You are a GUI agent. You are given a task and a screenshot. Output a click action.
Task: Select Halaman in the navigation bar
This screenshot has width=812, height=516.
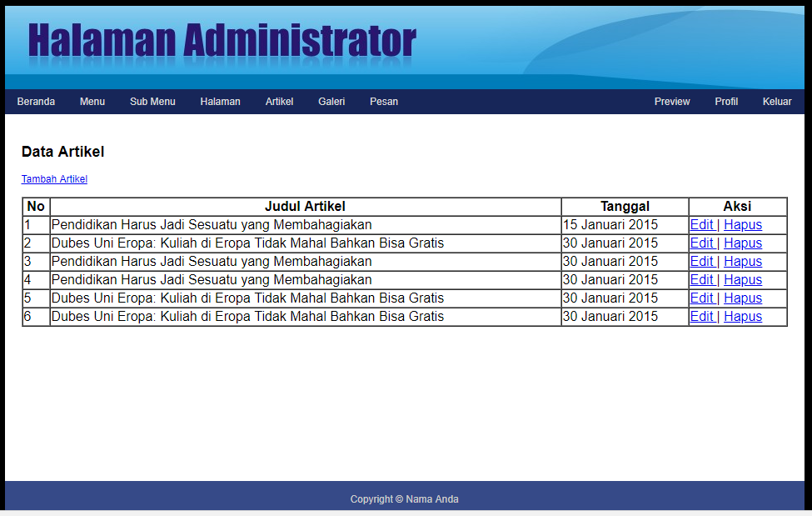coord(220,102)
